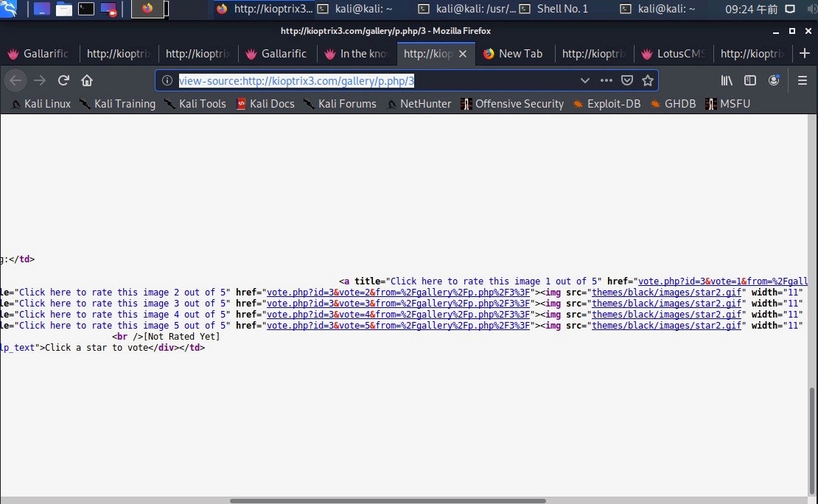
Task: Save page to Pocket
Action: click(x=627, y=80)
